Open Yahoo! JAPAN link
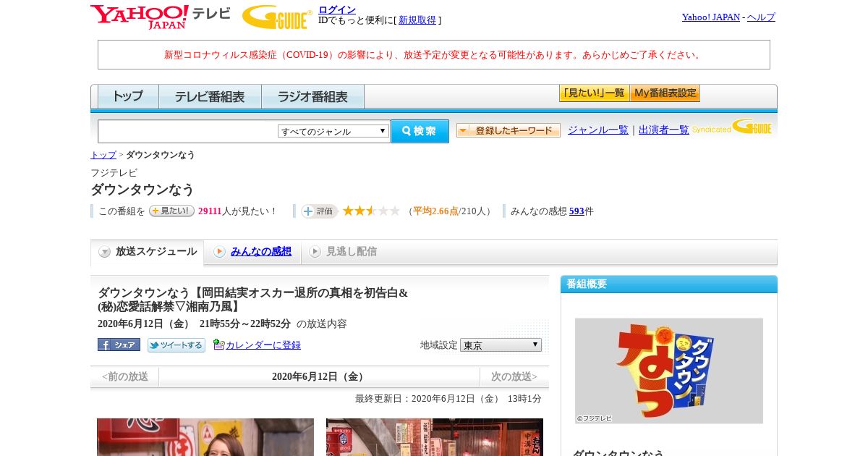 point(711,17)
